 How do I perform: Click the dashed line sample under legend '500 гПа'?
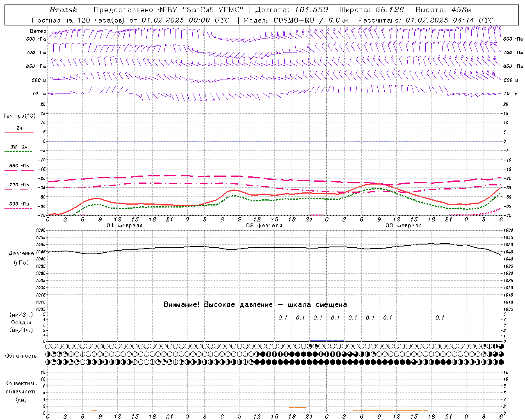pos(18,209)
